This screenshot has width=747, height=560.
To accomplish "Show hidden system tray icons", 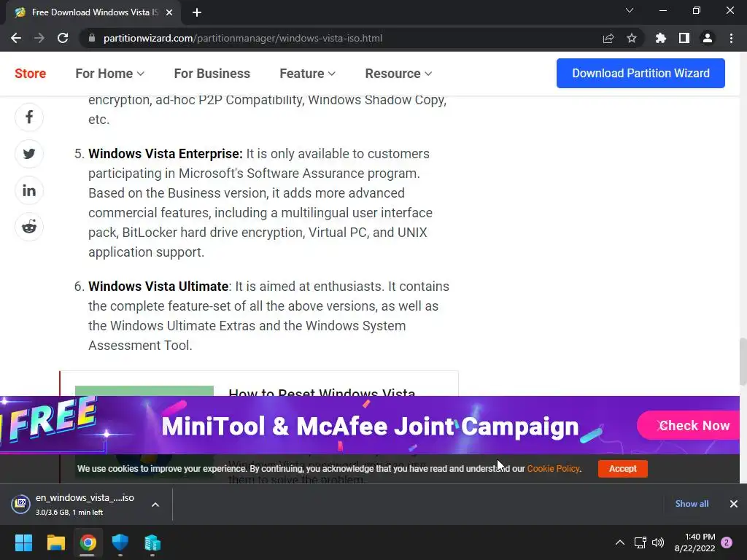I will [620, 542].
